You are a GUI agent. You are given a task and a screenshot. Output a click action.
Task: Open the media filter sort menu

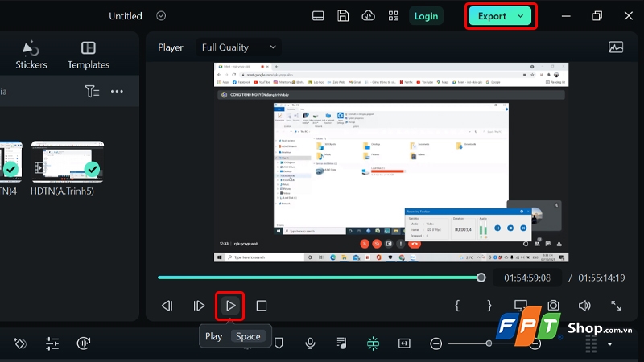click(92, 91)
